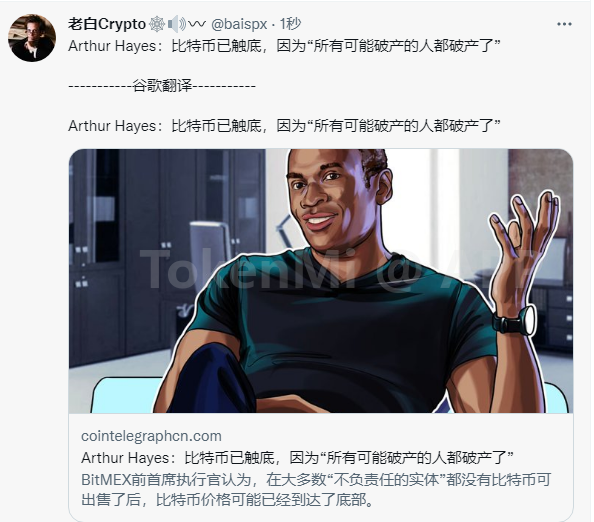Open the @baispx handle link

click(x=239, y=24)
